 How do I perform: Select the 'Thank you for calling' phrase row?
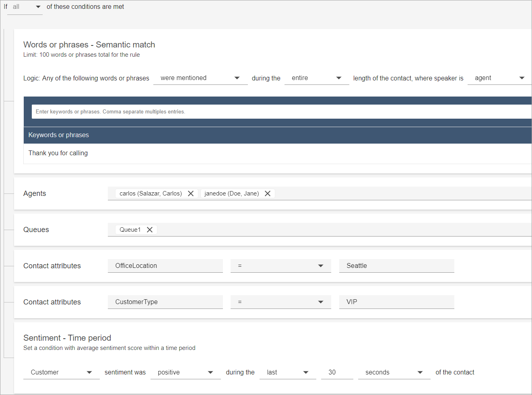58,153
